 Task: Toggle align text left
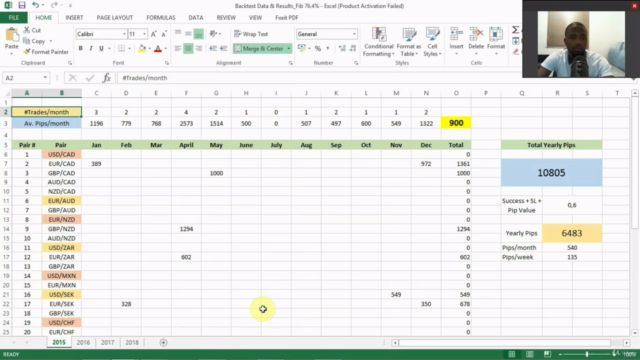click(x=178, y=49)
